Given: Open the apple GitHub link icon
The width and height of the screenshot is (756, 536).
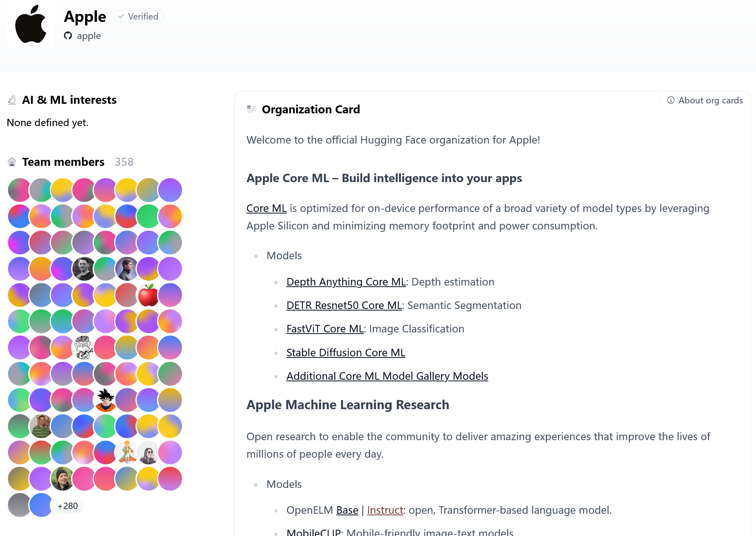Looking at the screenshot, I should (68, 36).
